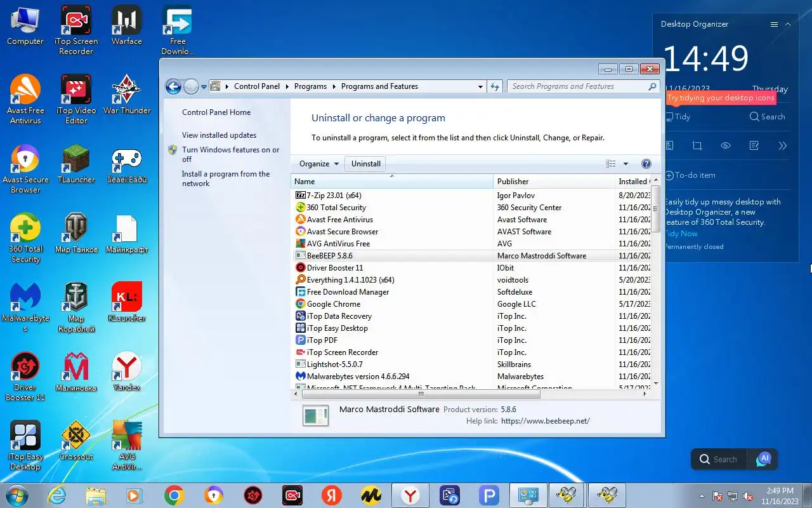Open the document icon in Desktop Organizer

(669, 146)
